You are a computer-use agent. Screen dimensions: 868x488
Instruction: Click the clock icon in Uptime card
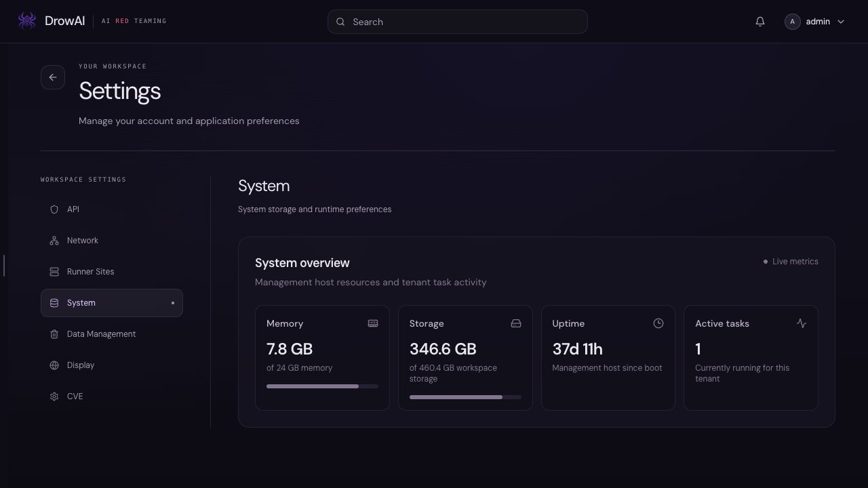pyautogui.click(x=658, y=323)
